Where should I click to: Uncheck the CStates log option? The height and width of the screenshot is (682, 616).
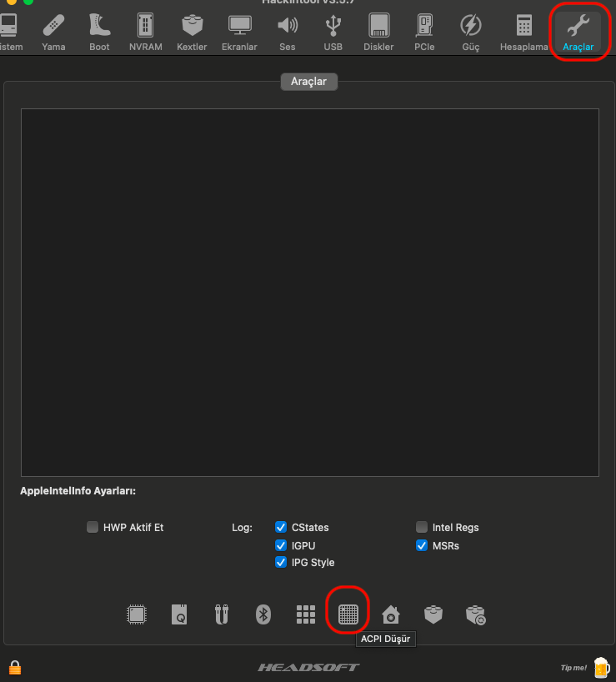click(x=281, y=527)
